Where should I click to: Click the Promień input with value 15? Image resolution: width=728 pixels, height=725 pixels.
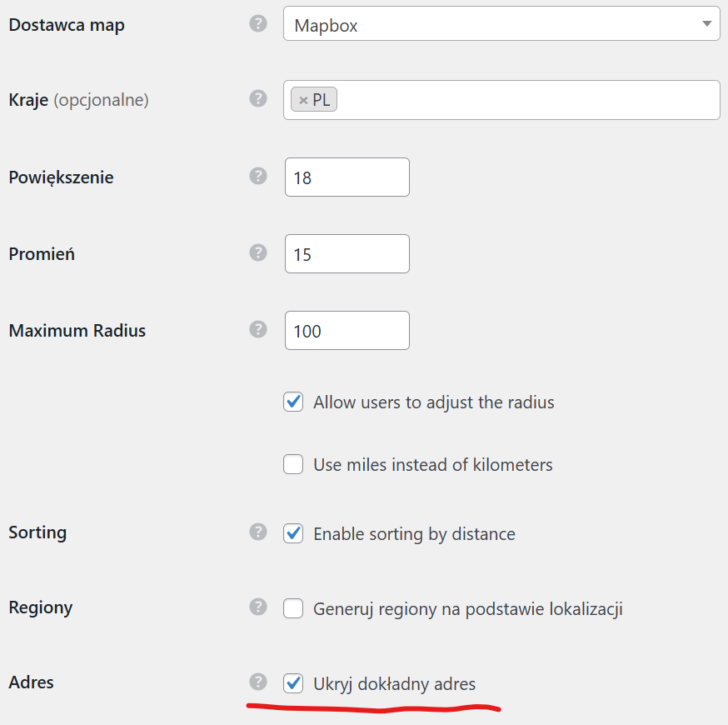tap(347, 254)
